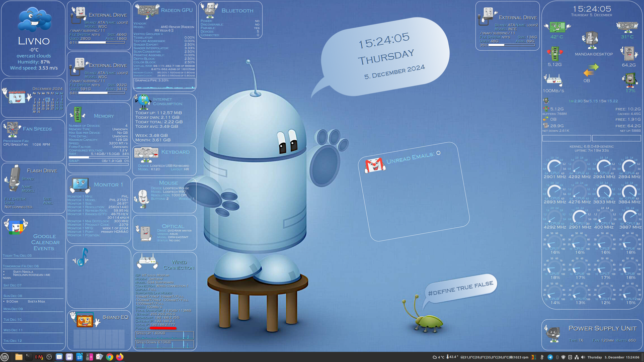Open the mail client taskbar icon
The width and height of the screenshot is (644, 362).
click(59, 357)
